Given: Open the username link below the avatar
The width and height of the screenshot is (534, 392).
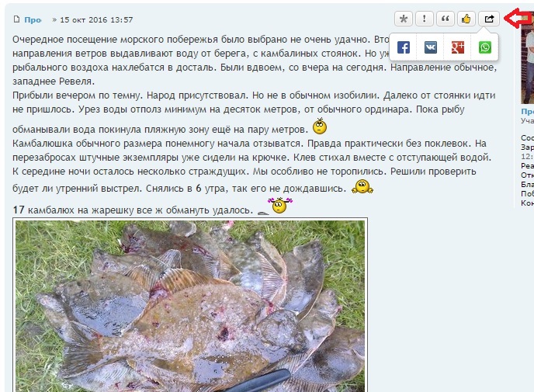Looking at the screenshot, I should coord(527,111).
